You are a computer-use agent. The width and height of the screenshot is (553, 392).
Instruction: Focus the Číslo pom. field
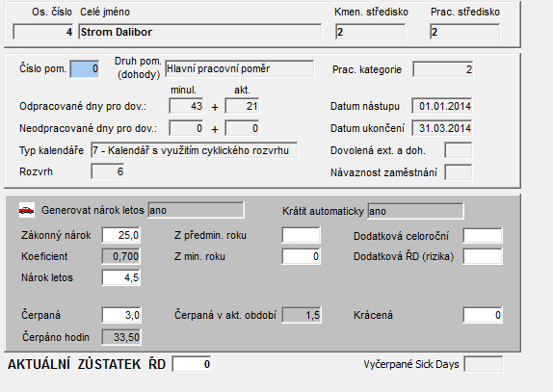click(85, 68)
